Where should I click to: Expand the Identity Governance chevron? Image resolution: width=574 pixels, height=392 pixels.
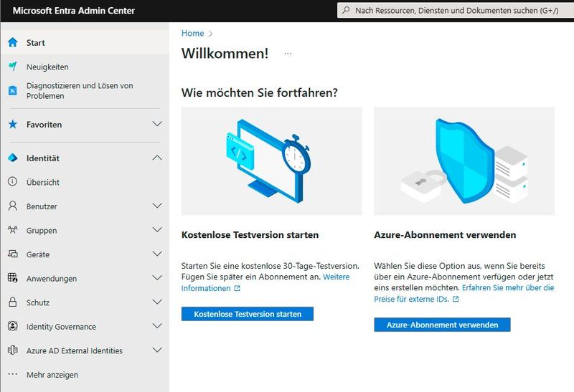[157, 326]
